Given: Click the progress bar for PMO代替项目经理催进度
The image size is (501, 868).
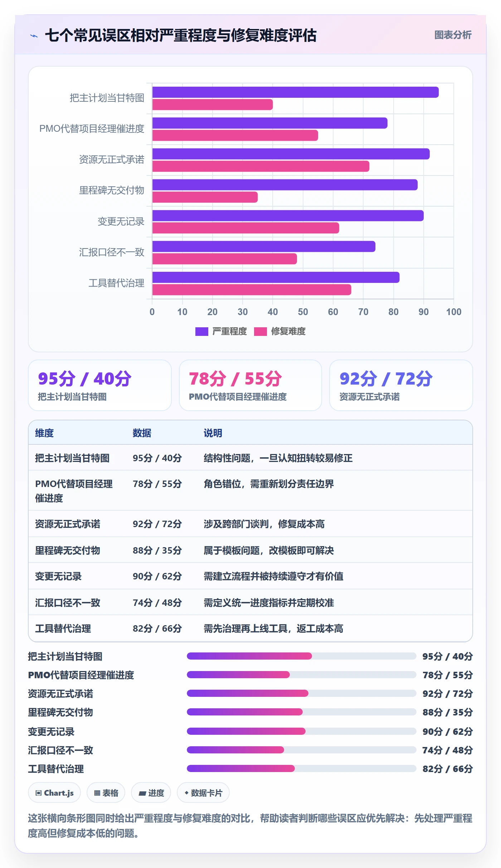Looking at the screenshot, I should click(301, 675).
